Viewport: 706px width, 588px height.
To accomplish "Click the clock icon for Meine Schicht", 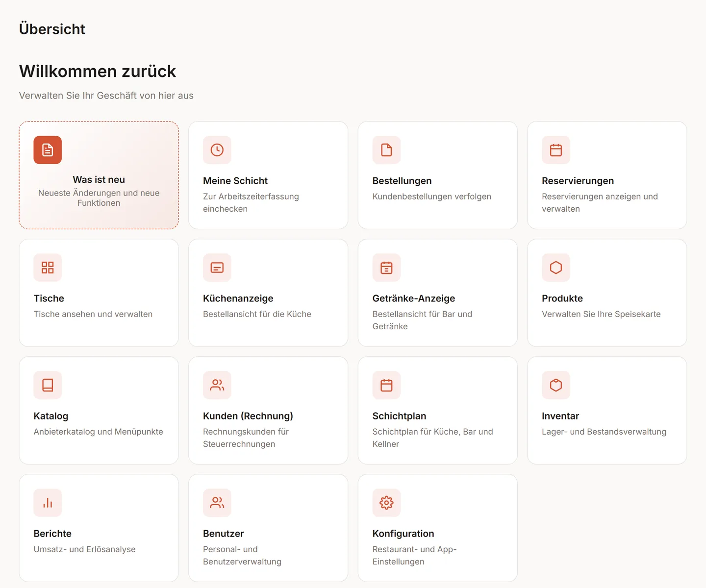I will pyautogui.click(x=217, y=150).
